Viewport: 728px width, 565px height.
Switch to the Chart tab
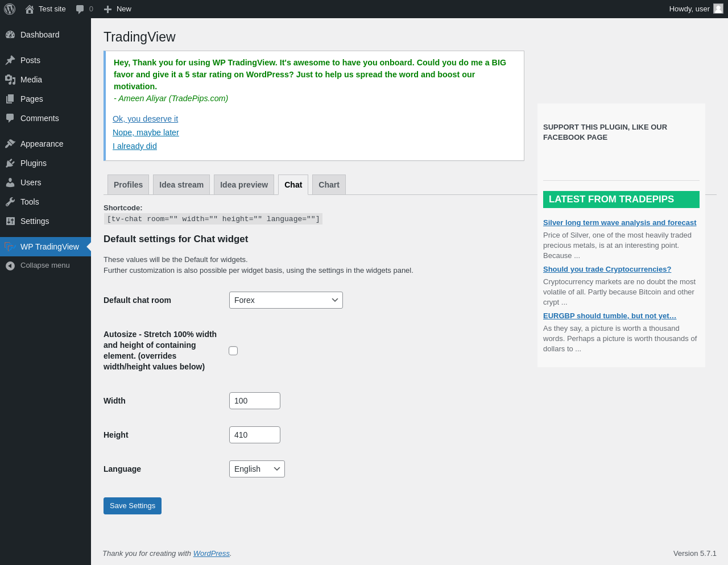(329, 185)
